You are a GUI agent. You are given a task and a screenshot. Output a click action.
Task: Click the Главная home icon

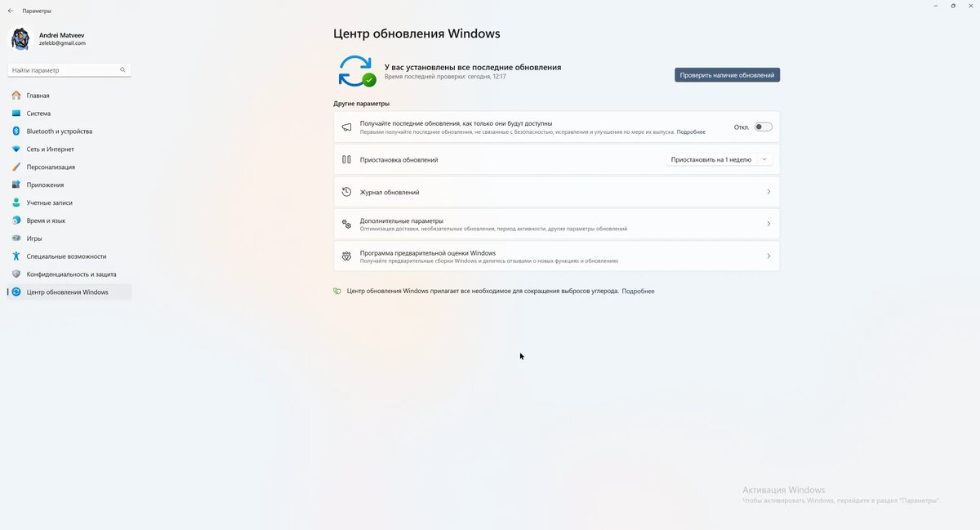(16, 96)
